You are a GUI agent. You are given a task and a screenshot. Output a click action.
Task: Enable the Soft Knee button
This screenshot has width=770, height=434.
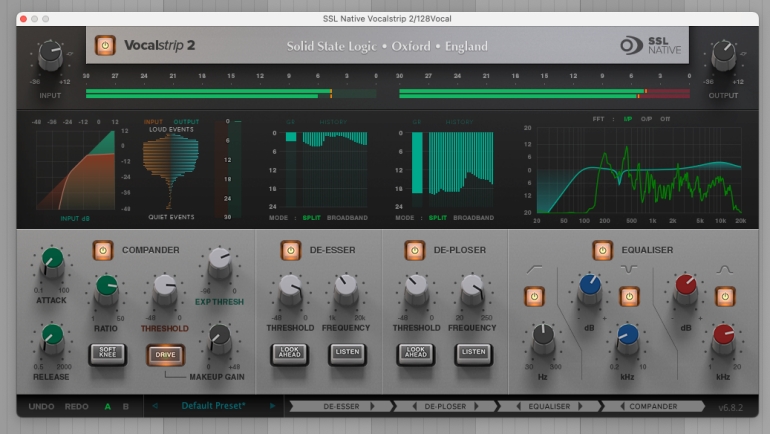(108, 353)
